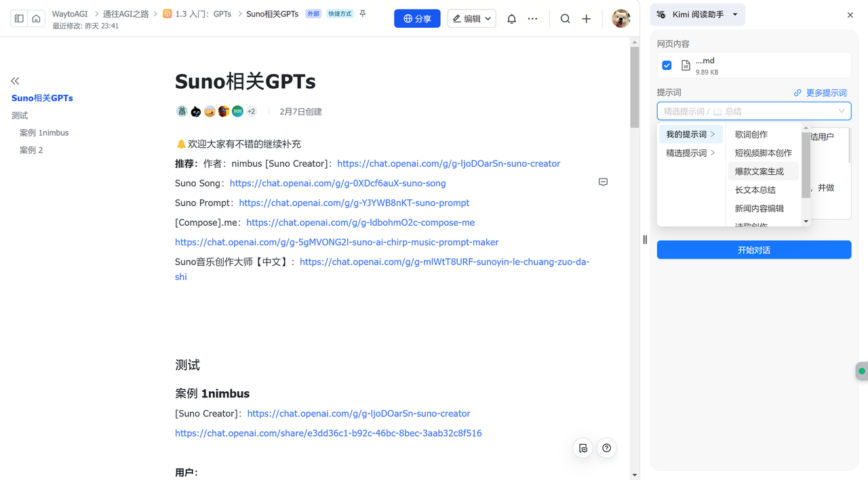Click 1.3 入门：GPTs breadcrumb
Viewport: 868px width, 480px height.
pyautogui.click(x=203, y=14)
